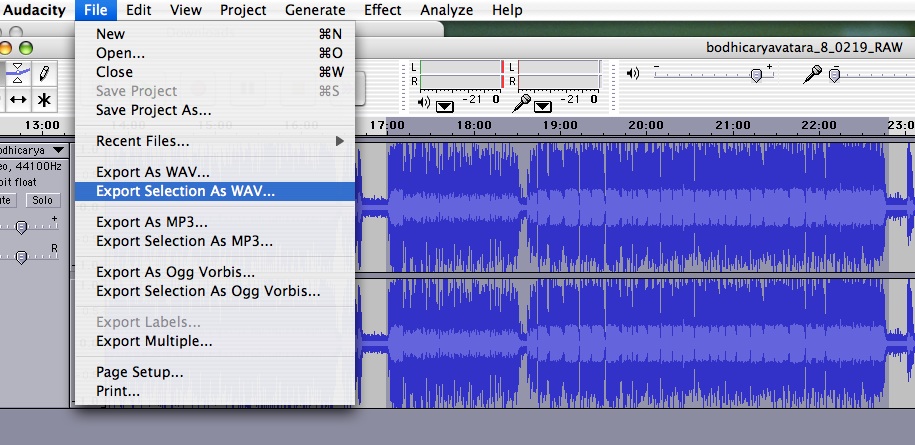Open the Help menu
The width and height of the screenshot is (915, 445).
pos(507,10)
